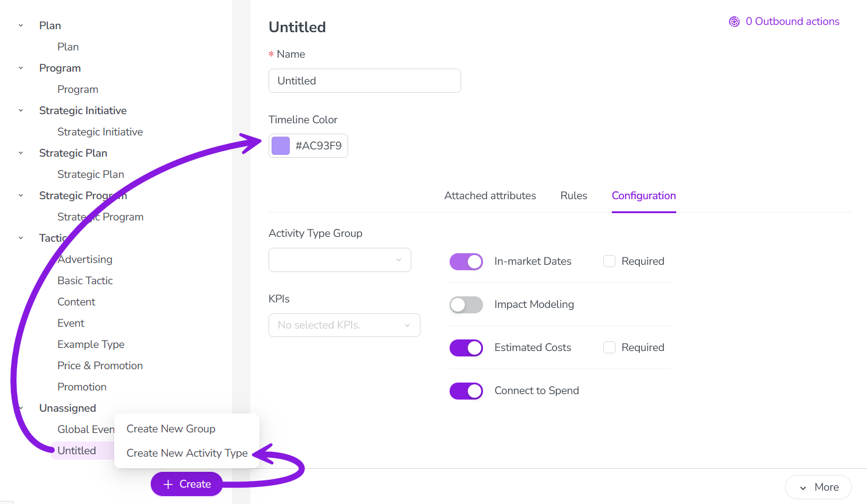Toggle the In-market Dates switch
This screenshot has height=504, width=867.
pyautogui.click(x=466, y=262)
